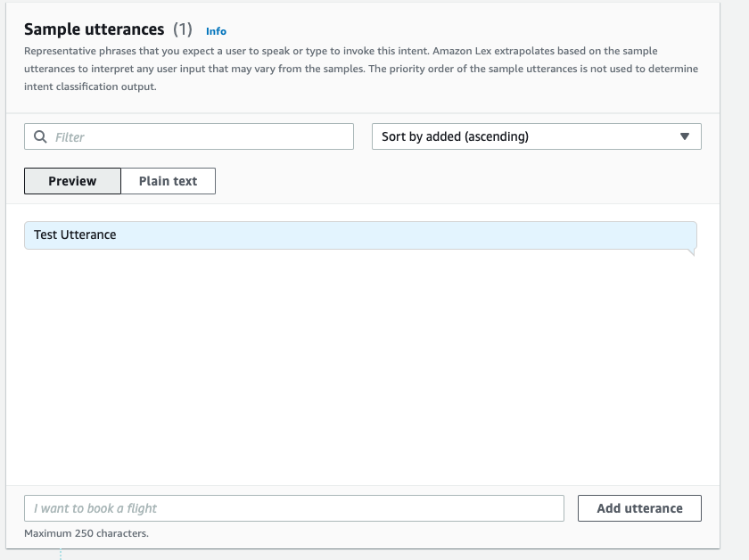Image resolution: width=749 pixels, height=560 pixels.
Task: Click the Sample utterances heading
Action: coord(95,29)
